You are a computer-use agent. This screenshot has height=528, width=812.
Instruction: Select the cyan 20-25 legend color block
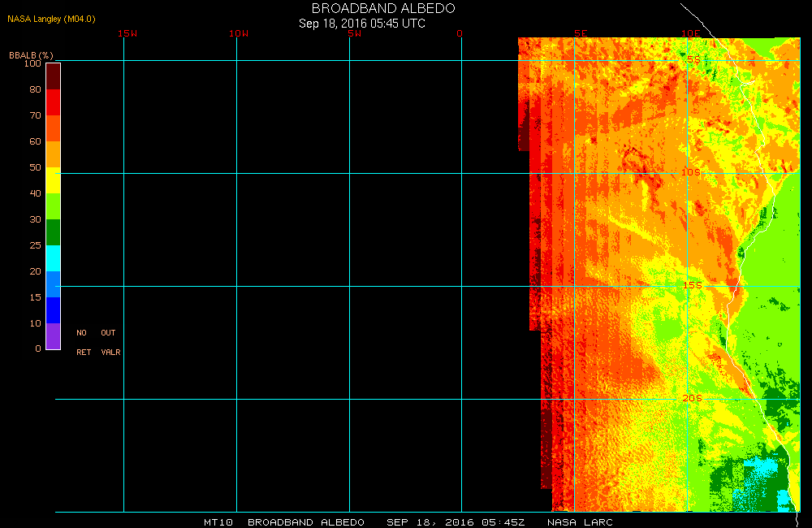pos(53,258)
